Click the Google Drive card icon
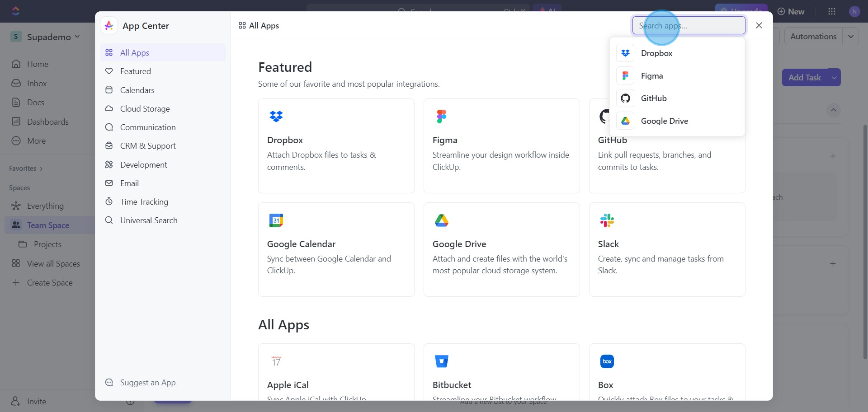868x412 pixels. tap(442, 220)
